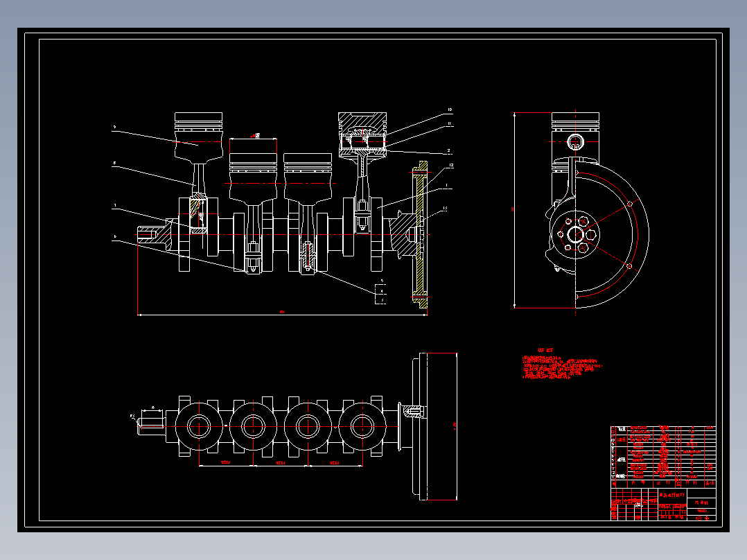The image size is (747, 560).
Task: Click the balloon callout numbered 12
Action: tap(451, 164)
